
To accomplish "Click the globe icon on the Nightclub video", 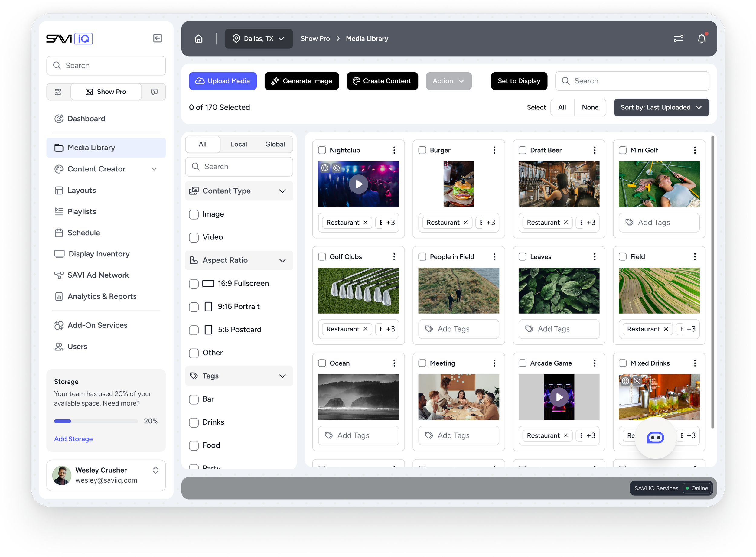I will point(325,168).
